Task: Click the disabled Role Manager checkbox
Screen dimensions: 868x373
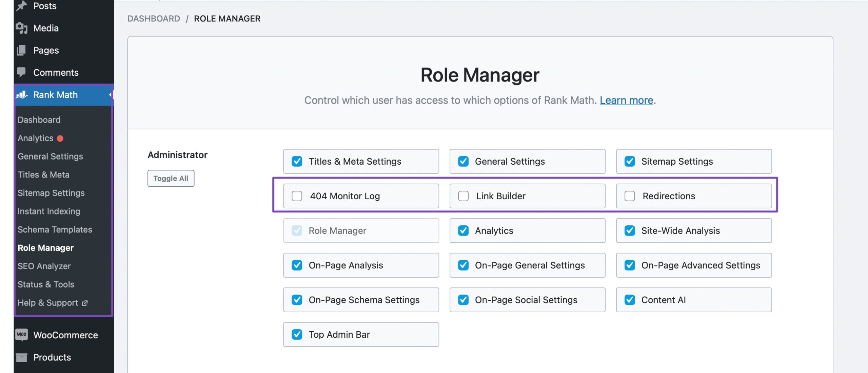Action: 297,230
